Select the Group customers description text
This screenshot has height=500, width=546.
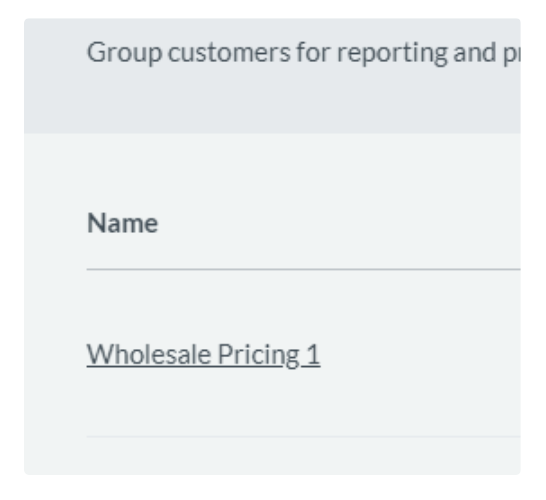coord(303,53)
